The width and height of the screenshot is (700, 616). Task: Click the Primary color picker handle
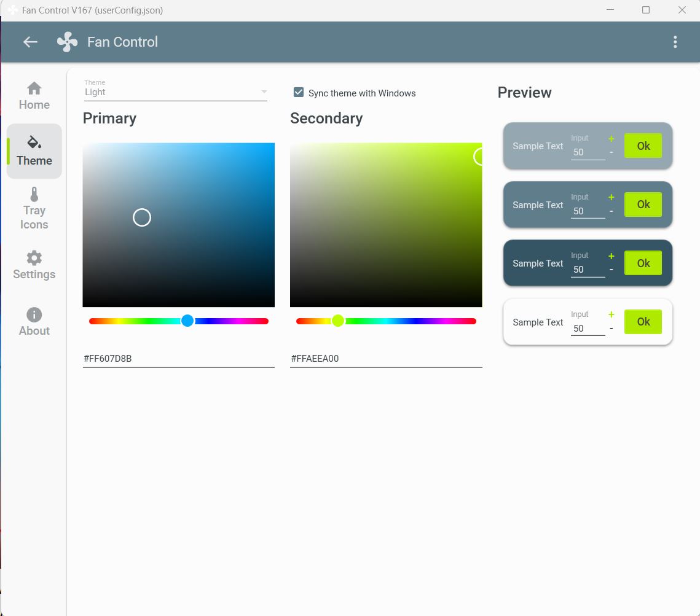(x=142, y=217)
